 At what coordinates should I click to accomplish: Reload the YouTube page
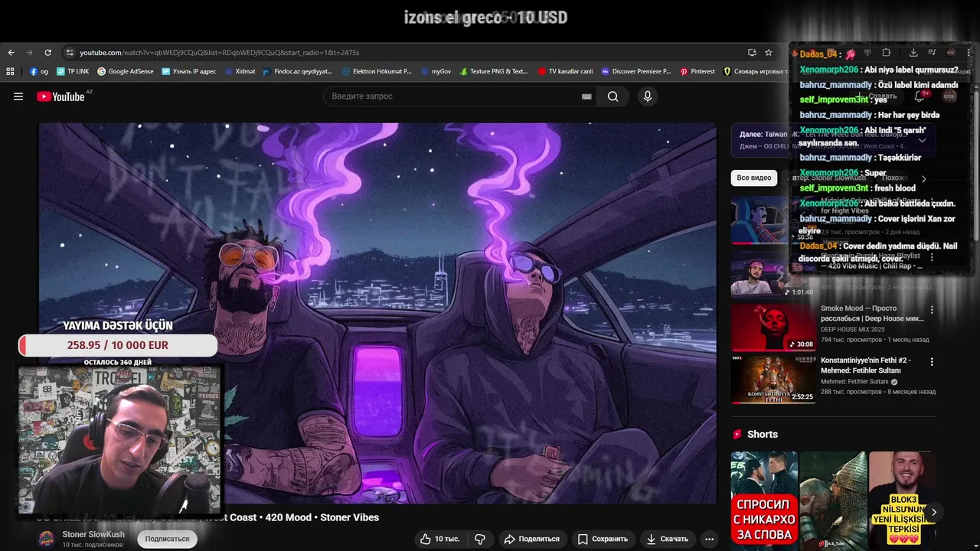coord(47,52)
